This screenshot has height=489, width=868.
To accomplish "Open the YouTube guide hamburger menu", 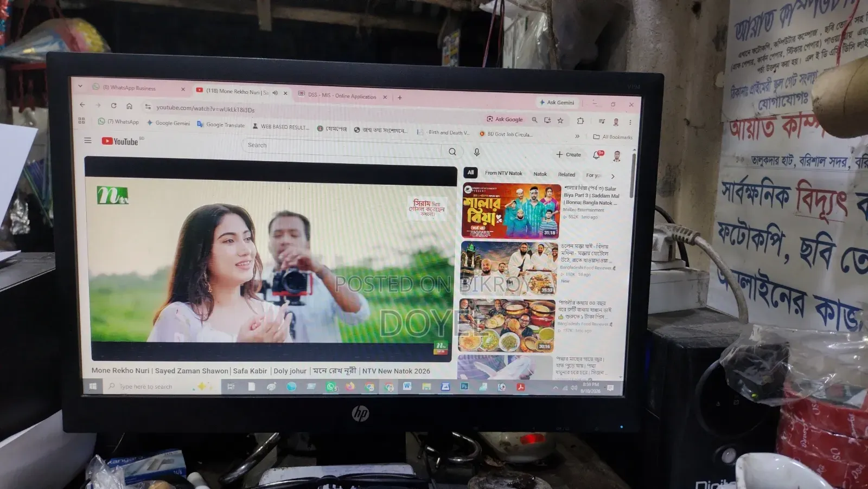I will (x=87, y=140).
